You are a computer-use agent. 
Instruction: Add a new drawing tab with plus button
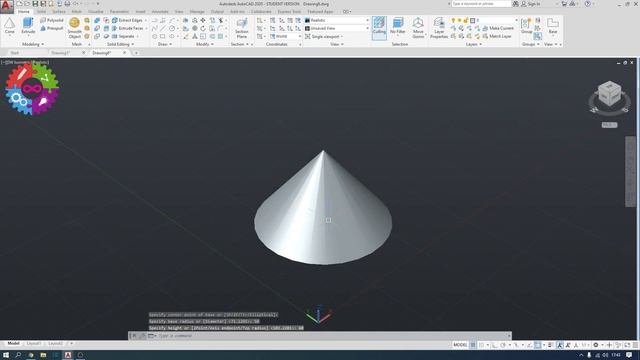click(x=136, y=53)
